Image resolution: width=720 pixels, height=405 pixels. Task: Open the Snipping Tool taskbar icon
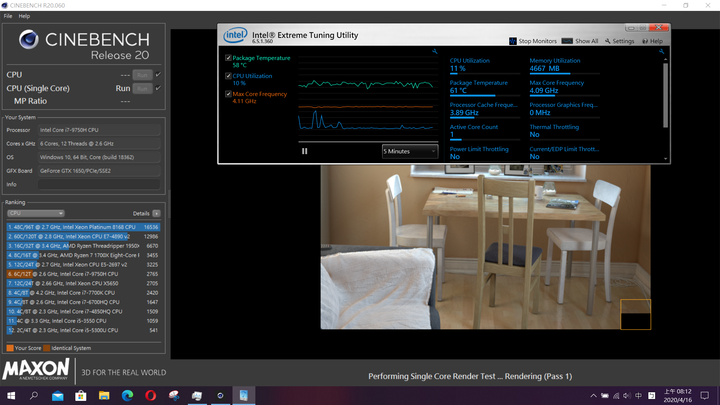point(174,395)
